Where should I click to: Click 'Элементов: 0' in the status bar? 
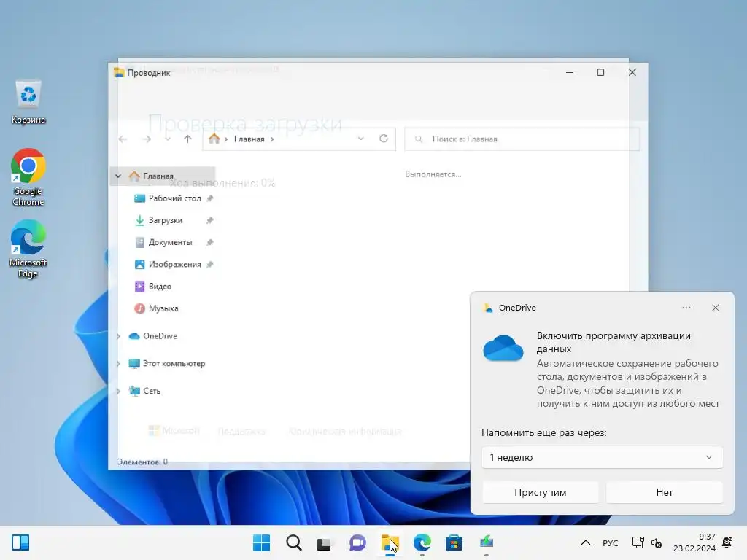142,462
